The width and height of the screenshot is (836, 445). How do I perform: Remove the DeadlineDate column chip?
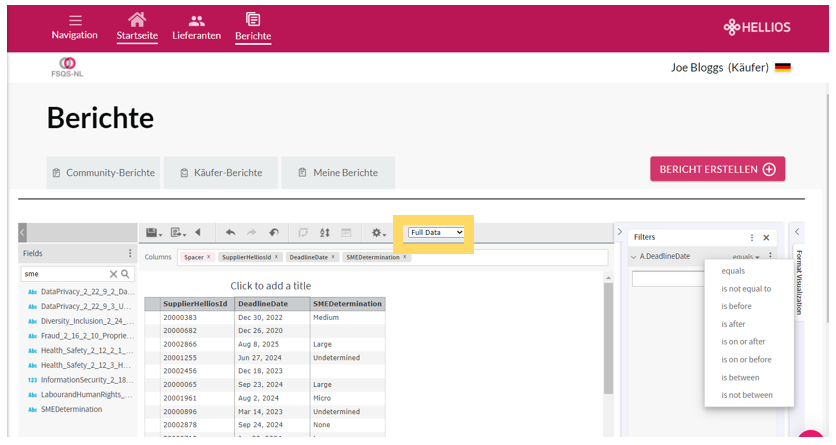click(x=333, y=257)
